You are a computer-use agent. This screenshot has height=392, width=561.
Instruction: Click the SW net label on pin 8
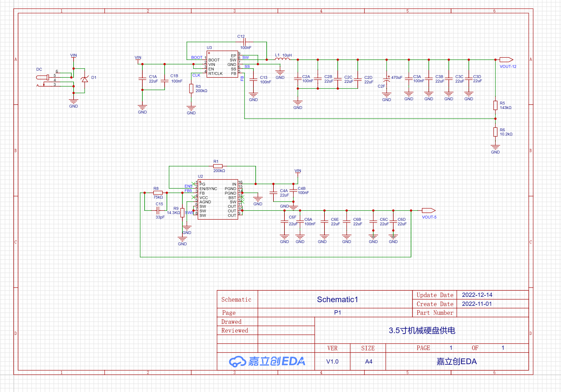coord(246,57)
